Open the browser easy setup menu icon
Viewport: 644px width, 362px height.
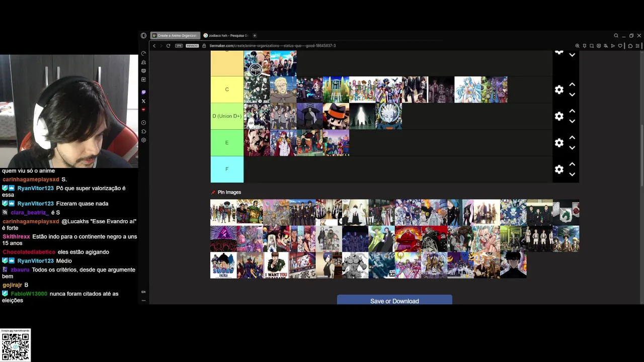pyautogui.click(x=637, y=46)
